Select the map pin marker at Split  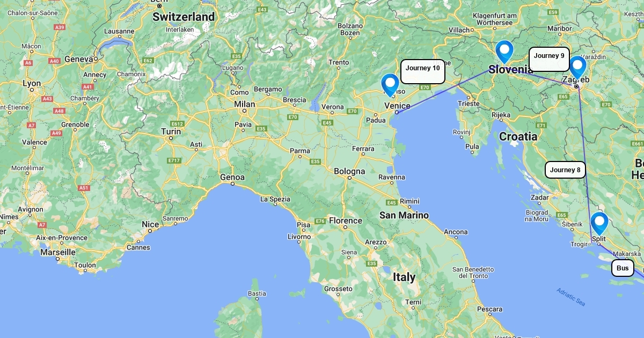(599, 224)
